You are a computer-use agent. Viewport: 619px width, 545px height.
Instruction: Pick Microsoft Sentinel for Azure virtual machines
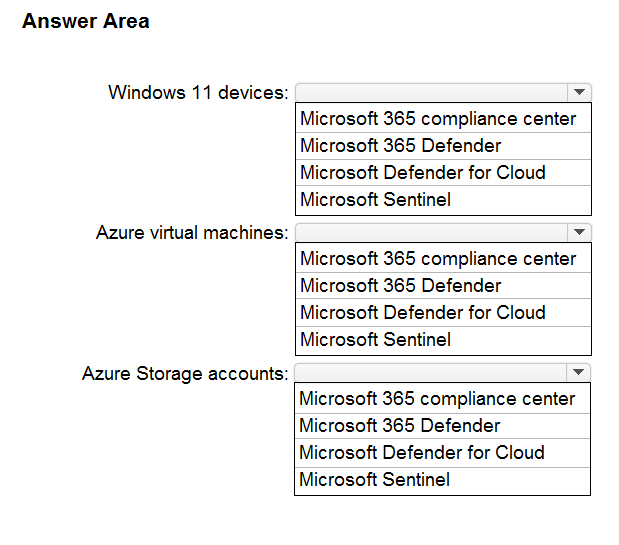[443, 340]
